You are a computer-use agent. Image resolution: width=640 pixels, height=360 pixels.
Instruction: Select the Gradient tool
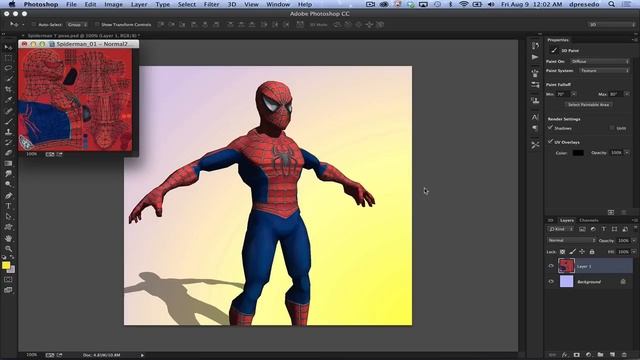click(8, 163)
